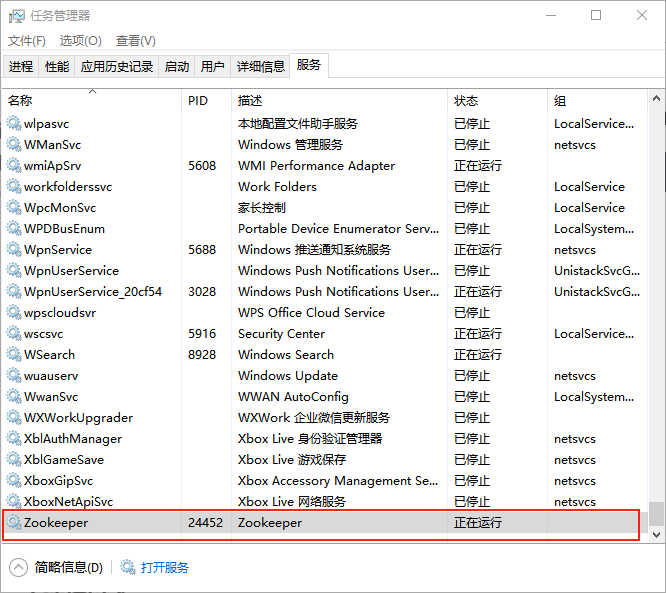Screen dimensions: 666x593
Task: Select the 服务 tab
Action: [x=309, y=65]
